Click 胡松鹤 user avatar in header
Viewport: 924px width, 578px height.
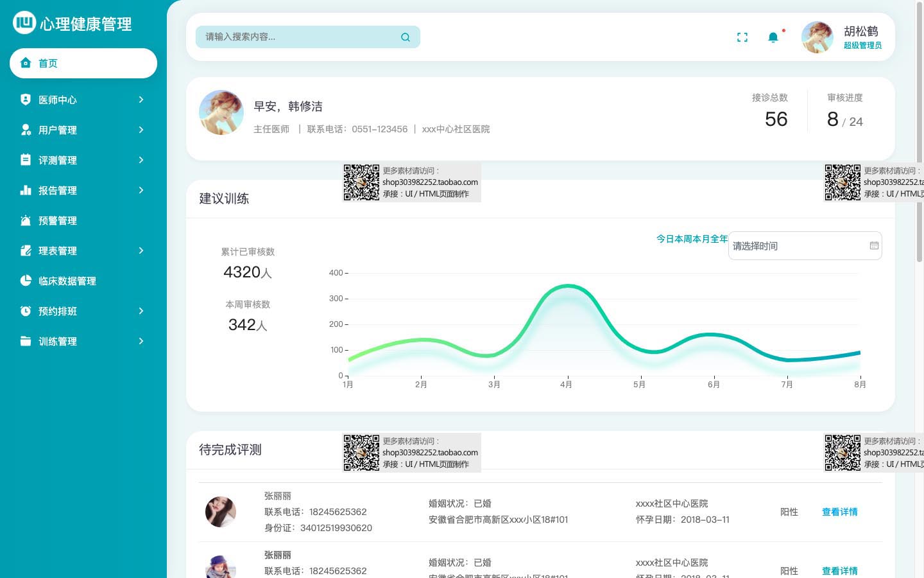click(817, 37)
